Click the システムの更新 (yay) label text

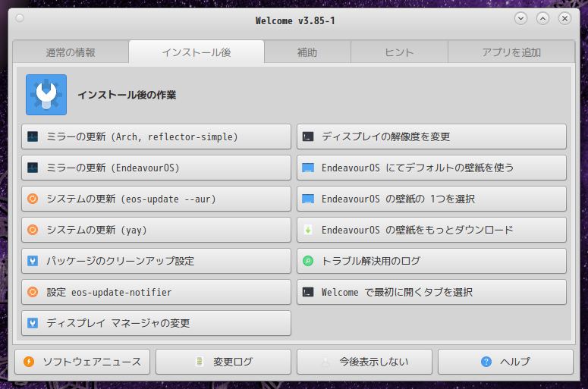click(x=96, y=230)
